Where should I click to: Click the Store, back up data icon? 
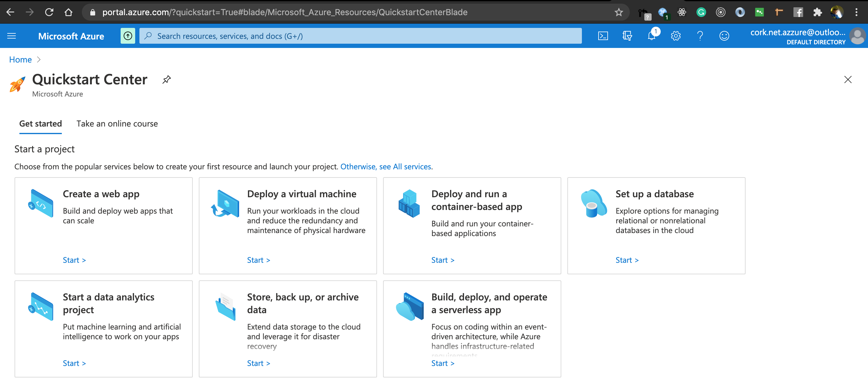pos(225,306)
